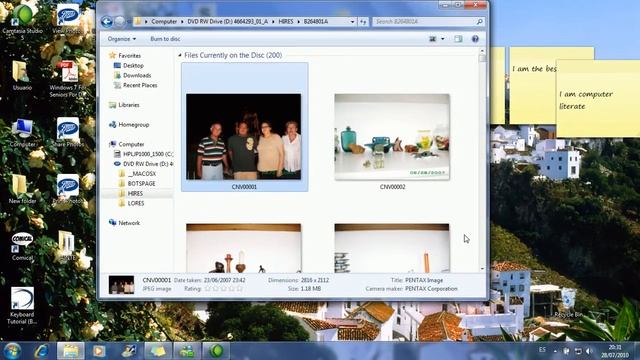Open address bar previous locations dropdown
The image size is (640, 360).
352,22
